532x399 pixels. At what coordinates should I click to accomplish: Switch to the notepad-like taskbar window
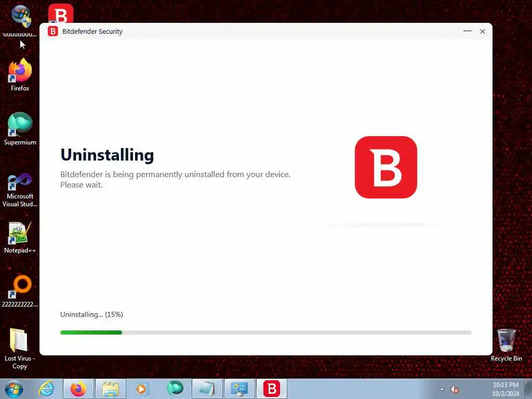[x=207, y=389]
